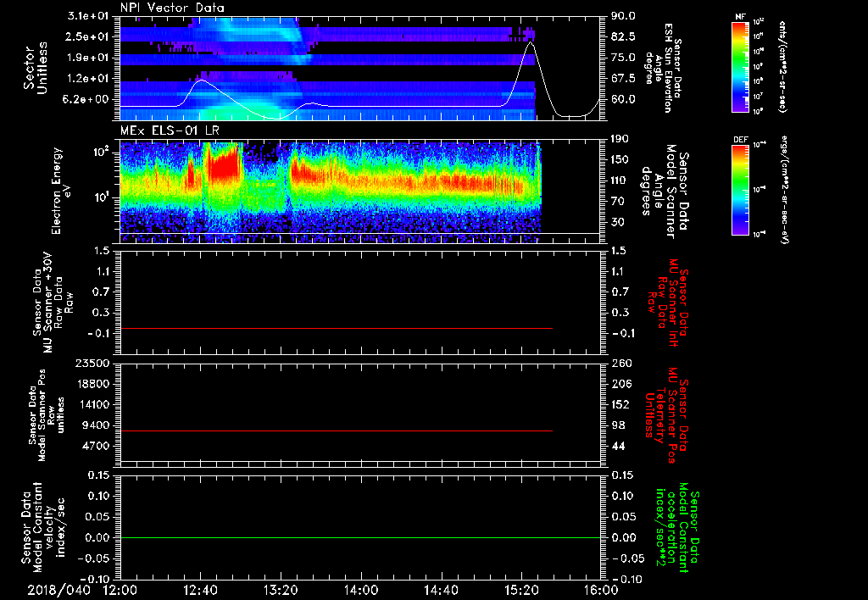Click the '190' scanner angle tick value
868x600 pixels.
[620, 139]
